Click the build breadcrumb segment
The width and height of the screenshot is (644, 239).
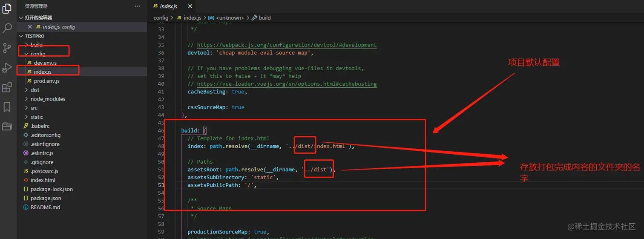pos(262,18)
